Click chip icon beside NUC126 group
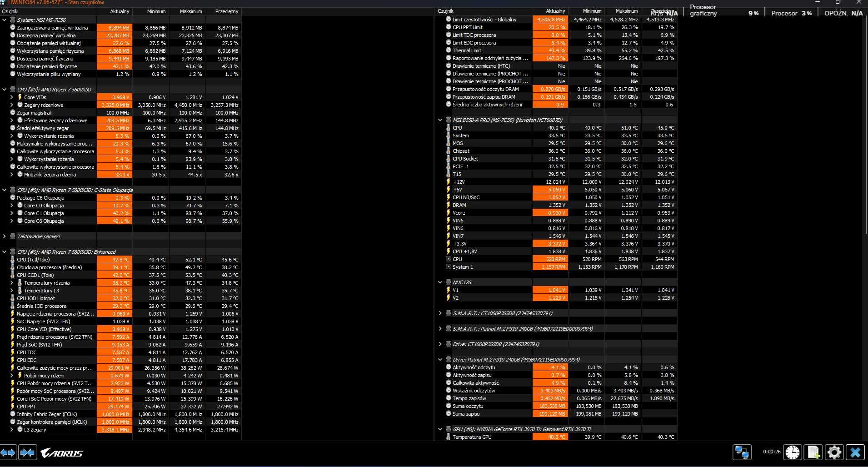The image size is (868, 467). [449, 282]
